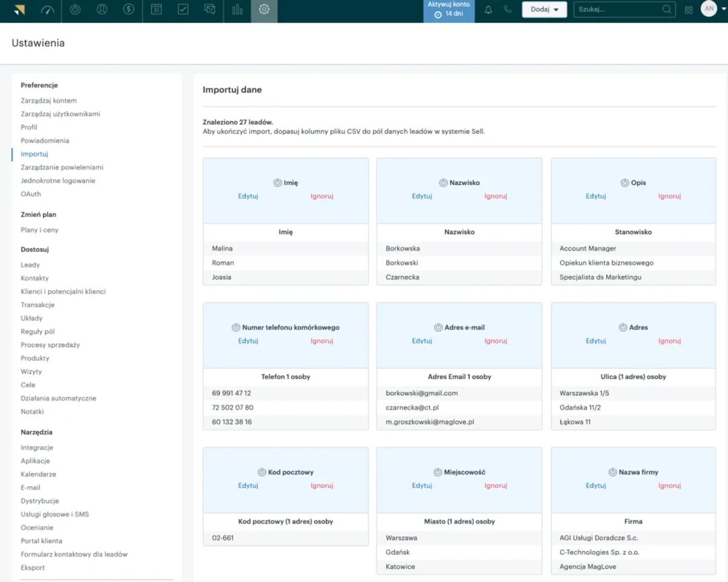
Task: Select AGI Usługi Doradcze S.c. value
Action: pos(599,538)
